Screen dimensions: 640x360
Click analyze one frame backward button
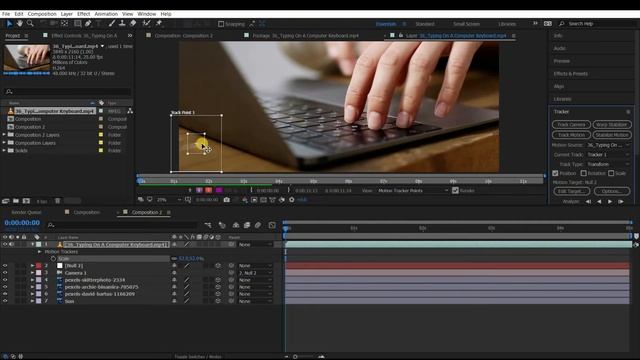coord(588,202)
